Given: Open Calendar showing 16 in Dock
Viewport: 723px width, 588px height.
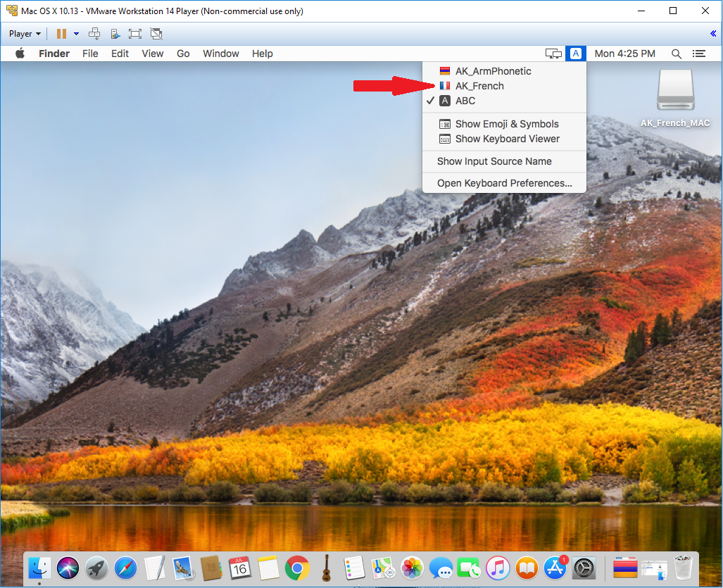Looking at the screenshot, I should pos(240,568).
